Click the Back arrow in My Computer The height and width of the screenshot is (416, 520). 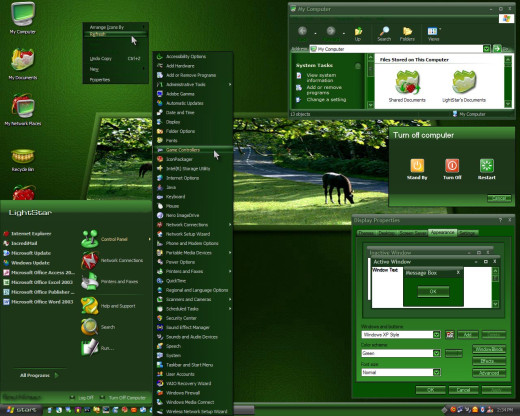(x=302, y=31)
